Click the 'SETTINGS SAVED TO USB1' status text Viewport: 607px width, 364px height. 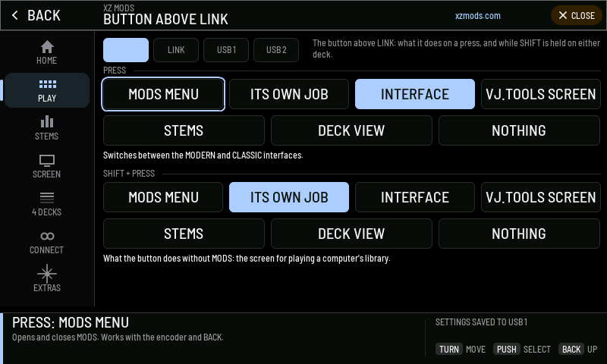click(481, 322)
